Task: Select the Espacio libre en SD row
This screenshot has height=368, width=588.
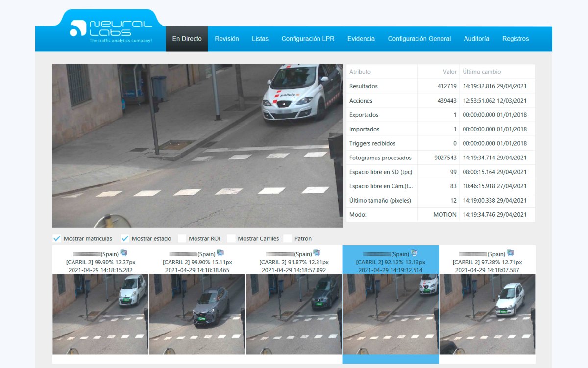Action: (x=441, y=172)
